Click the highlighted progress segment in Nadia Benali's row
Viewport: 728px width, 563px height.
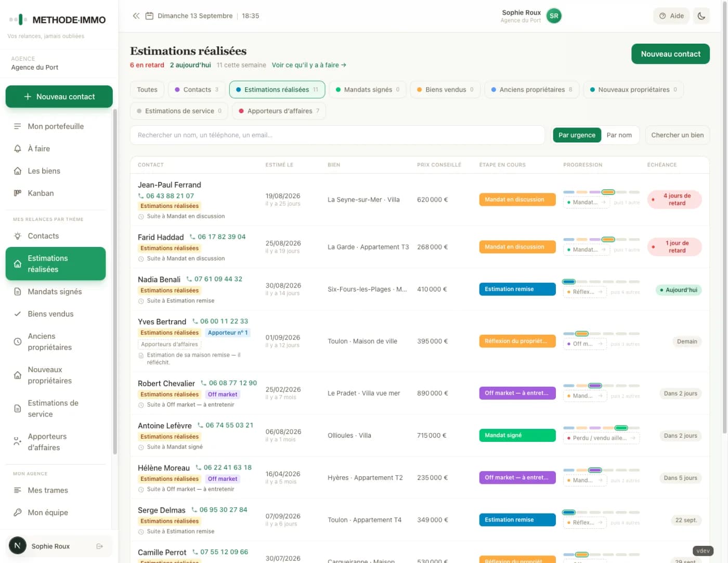569,282
